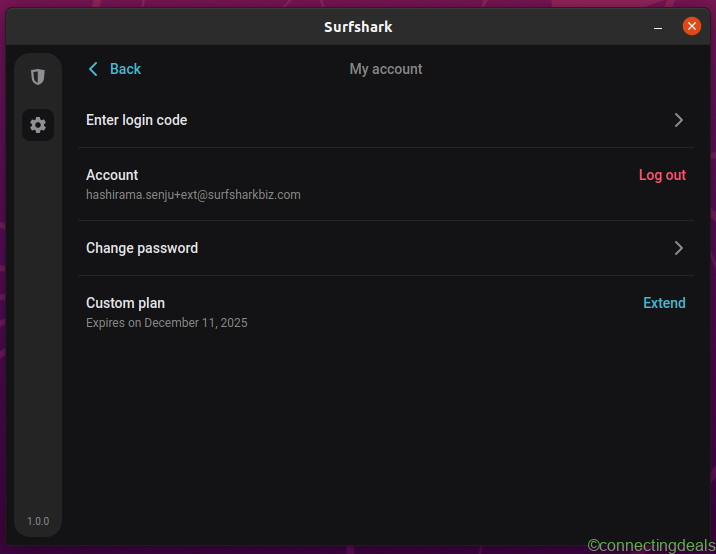Click the back arrow chevron icon
716x554 pixels.
pos(93,69)
